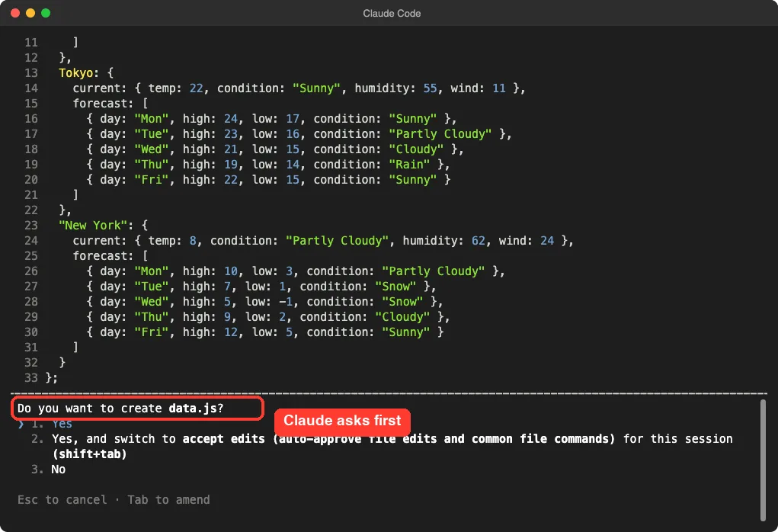Select option 1 Yes to create data.js
The height and width of the screenshot is (532, 778).
tap(52, 424)
